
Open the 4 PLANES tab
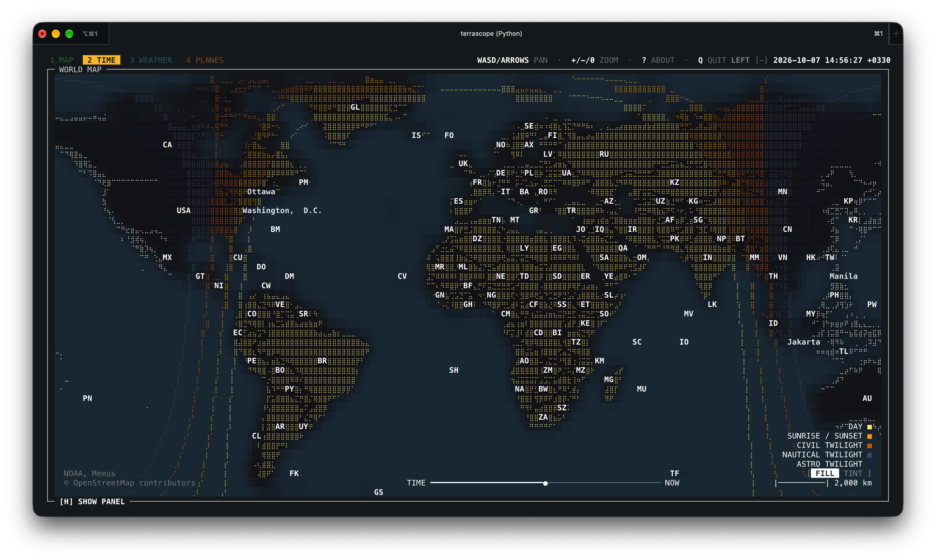205,60
